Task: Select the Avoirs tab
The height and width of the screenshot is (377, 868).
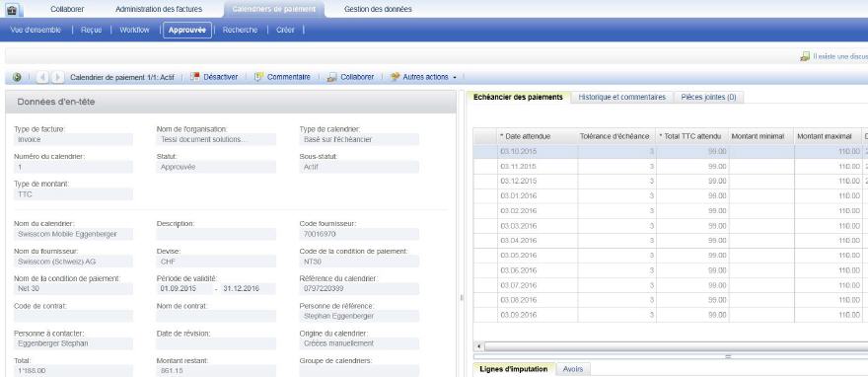Action: coord(572,369)
